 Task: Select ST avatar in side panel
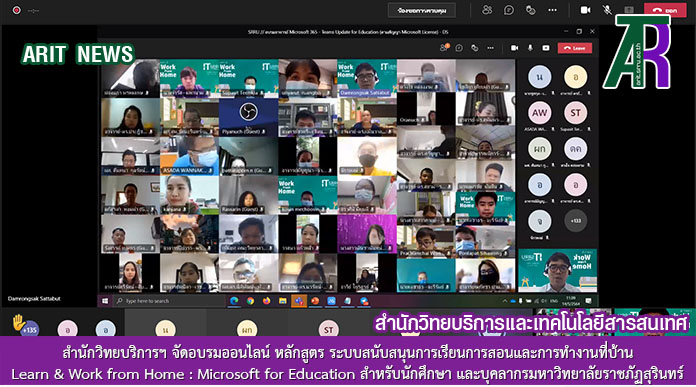tap(575, 113)
